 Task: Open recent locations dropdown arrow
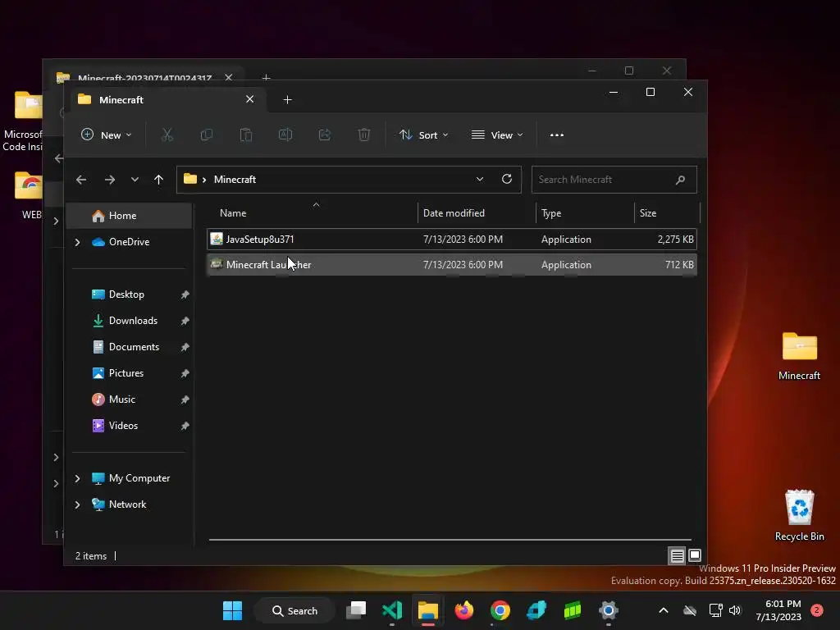tap(135, 180)
